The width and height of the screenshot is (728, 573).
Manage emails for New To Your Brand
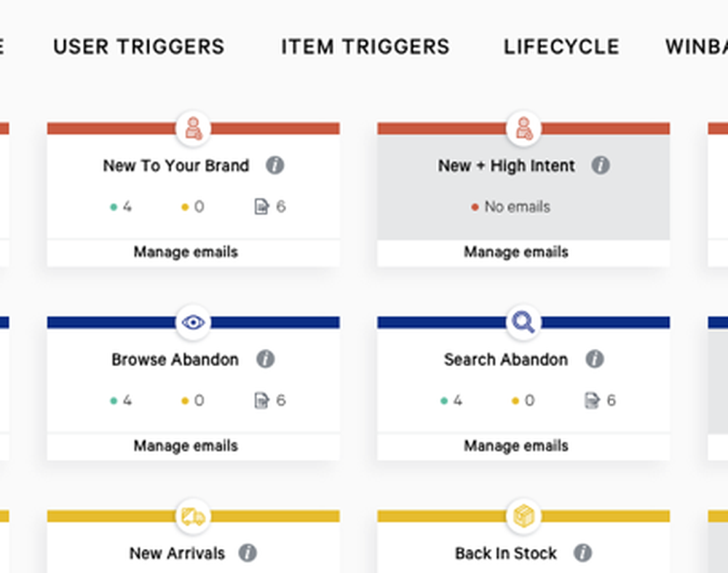point(186,253)
